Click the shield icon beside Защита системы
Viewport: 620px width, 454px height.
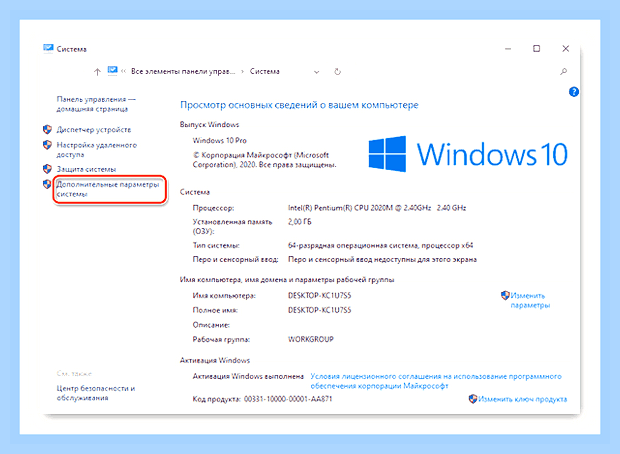pyautogui.click(x=47, y=169)
